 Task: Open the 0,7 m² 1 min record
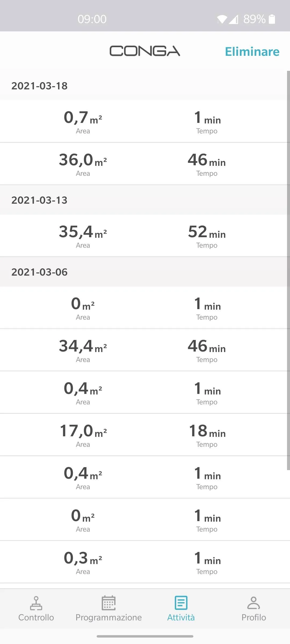143,121
